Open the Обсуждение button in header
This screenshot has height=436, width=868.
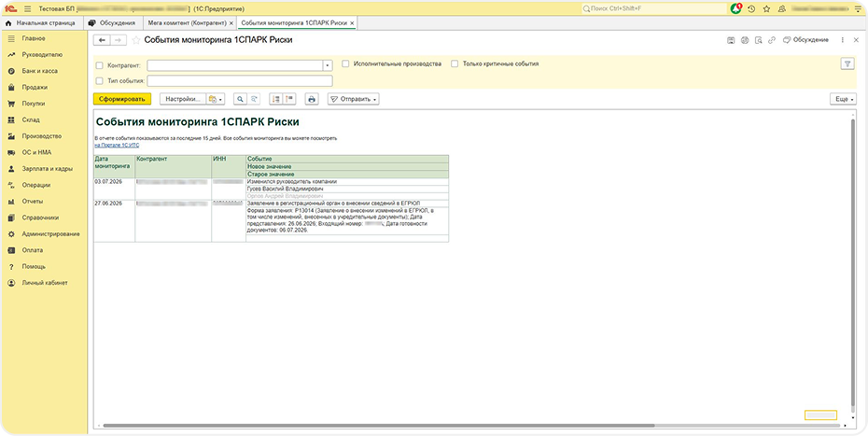coord(805,40)
